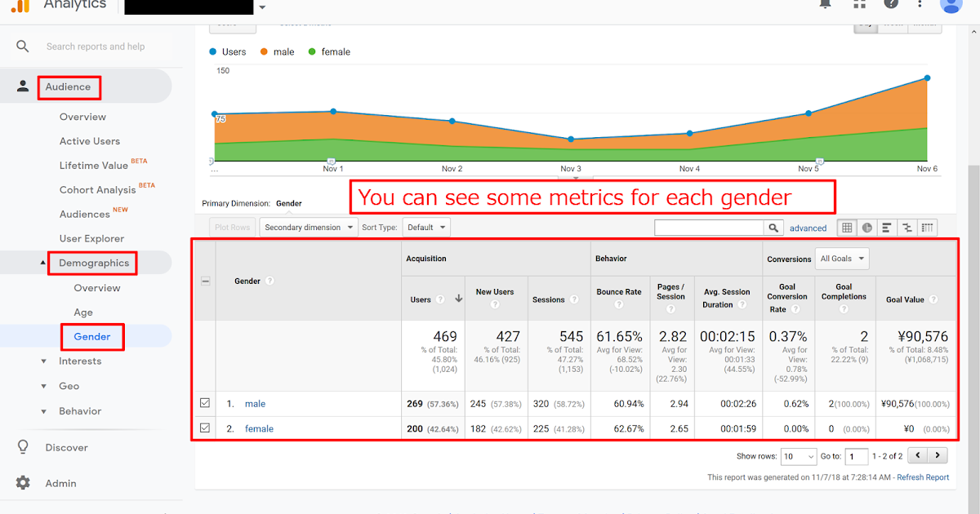
Task: Click Refresh Report at the bottom
Action: pyautogui.click(x=923, y=476)
